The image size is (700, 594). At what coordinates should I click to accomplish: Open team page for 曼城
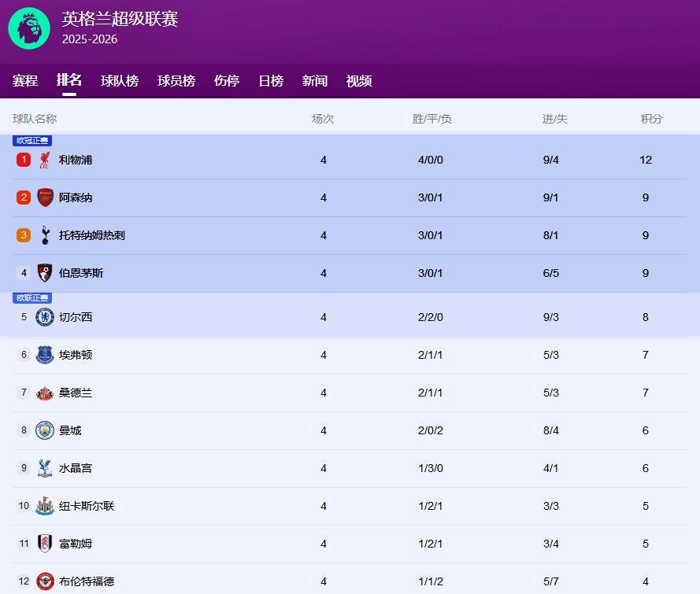[x=70, y=430]
